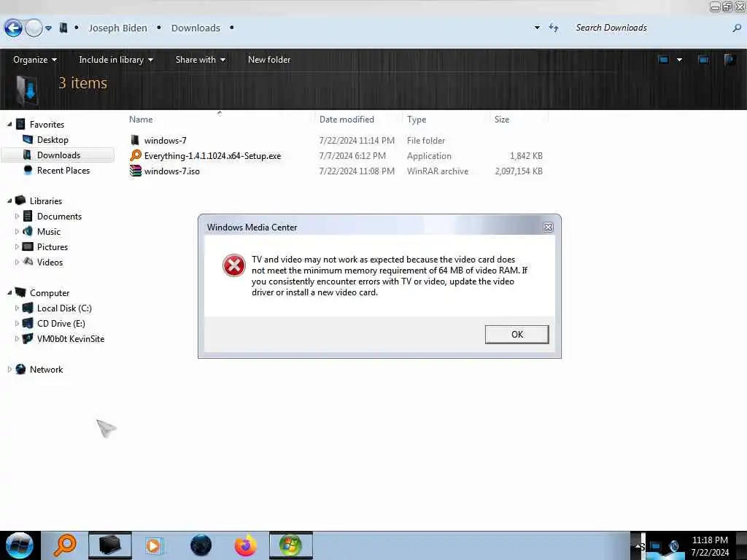747x560 pixels.
Task: Open the Videos library
Action: (x=50, y=262)
